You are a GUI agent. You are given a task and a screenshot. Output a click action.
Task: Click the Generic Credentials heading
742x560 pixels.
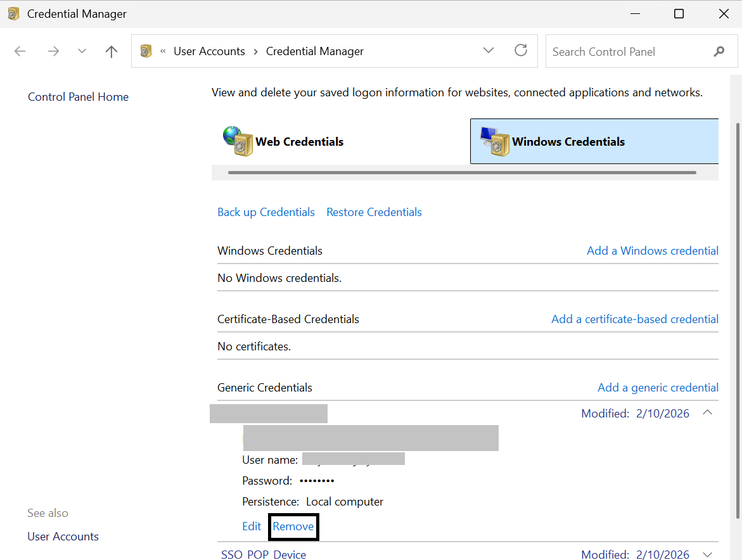tap(264, 388)
